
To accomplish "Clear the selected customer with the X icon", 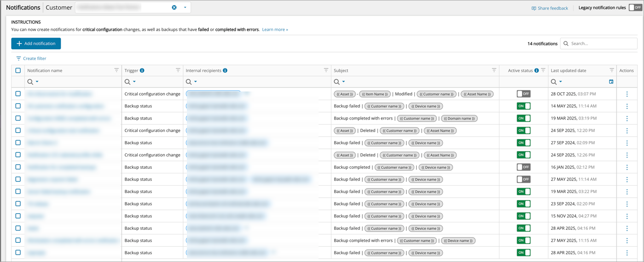I will pyautogui.click(x=174, y=7).
